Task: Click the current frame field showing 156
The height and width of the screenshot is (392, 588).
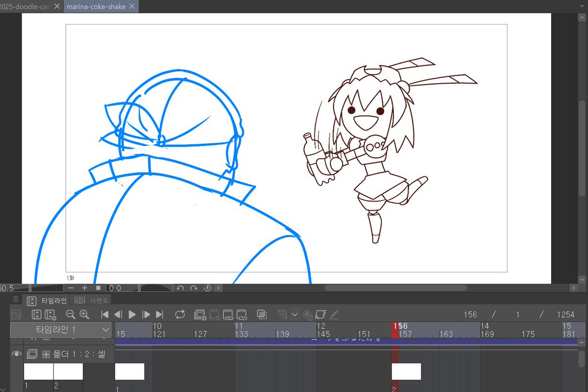Action: [470, 315]
